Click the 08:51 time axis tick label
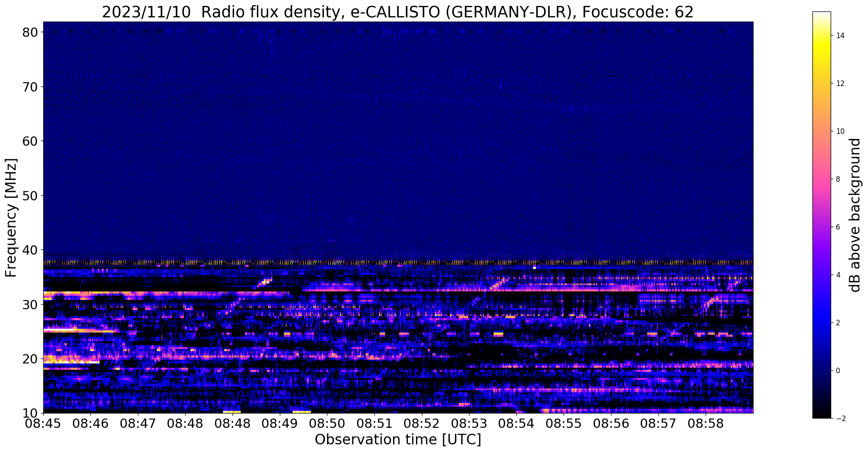 click(x=374, y=424)
